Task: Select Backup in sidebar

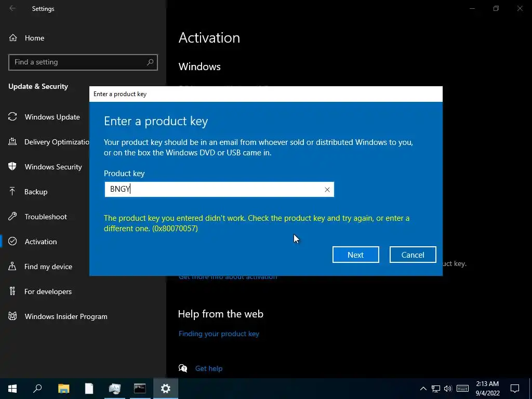Action: 36,192
